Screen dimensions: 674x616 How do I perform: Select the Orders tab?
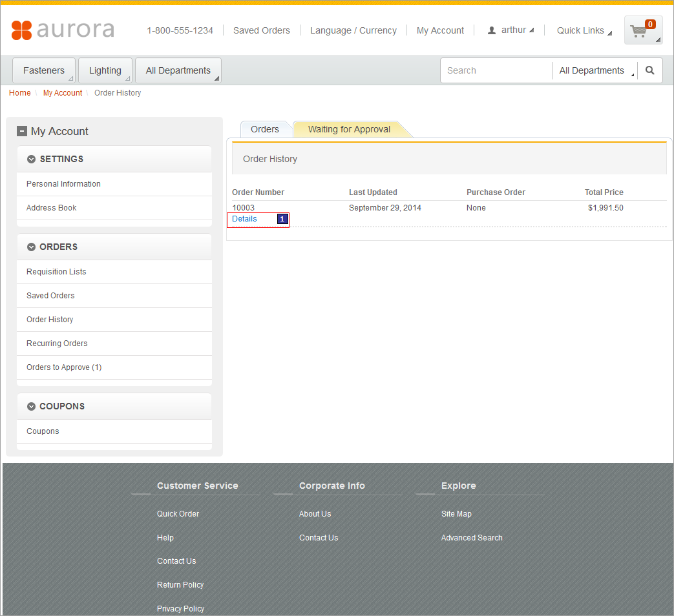coord(265,129)
